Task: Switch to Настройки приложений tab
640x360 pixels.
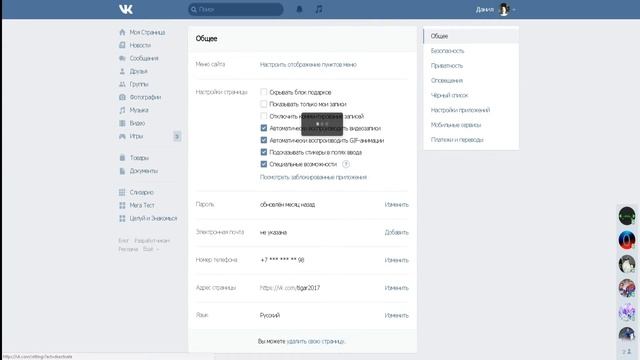Action: [x=471, y=110]
